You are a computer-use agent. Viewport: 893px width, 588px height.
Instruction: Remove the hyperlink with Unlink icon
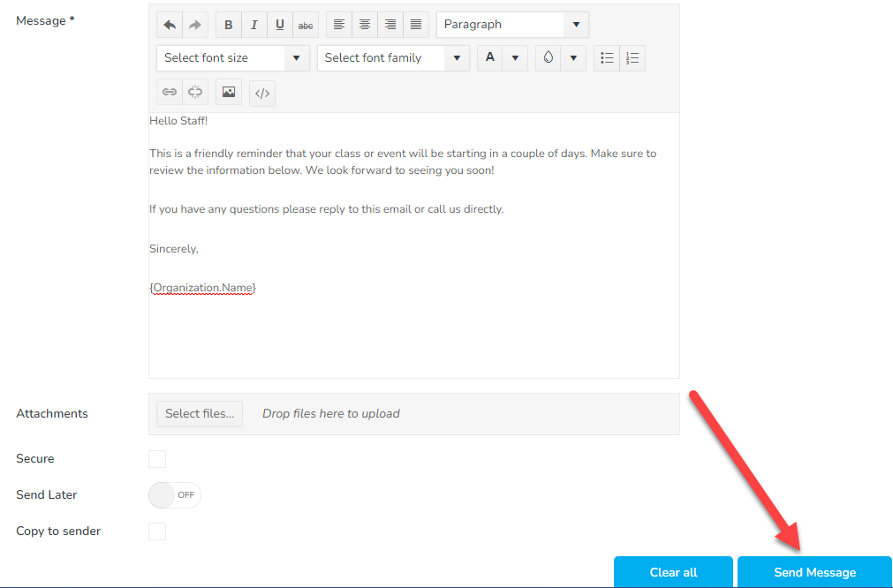tap(195, 92)
